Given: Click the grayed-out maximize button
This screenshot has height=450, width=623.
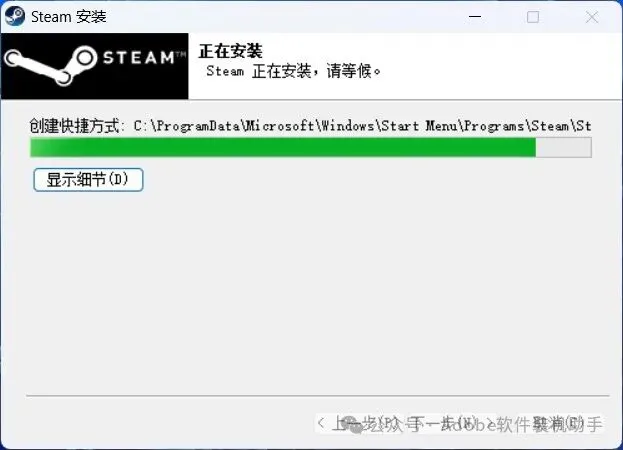Looking at the screenshot, I should point(533,17).
